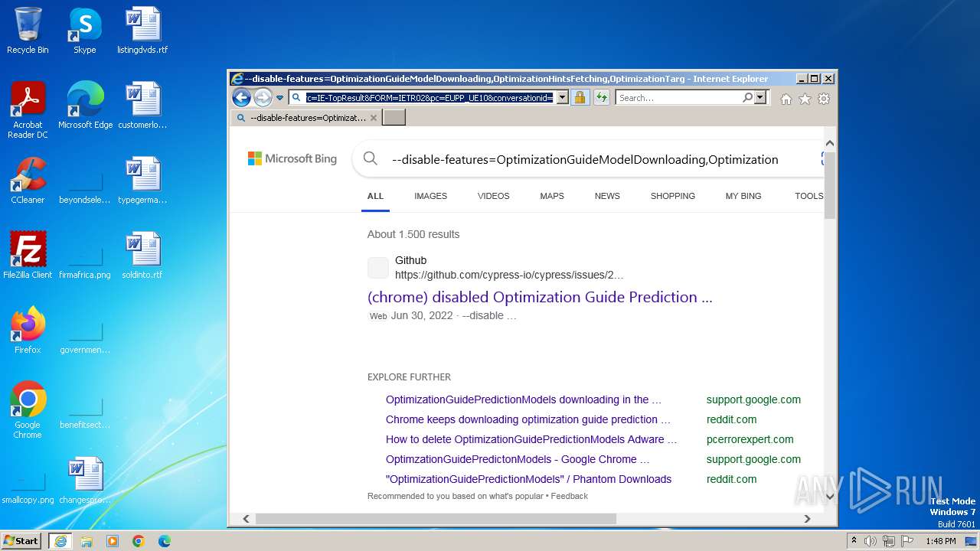Click the vertical scrollbar up arrow
980x551 pixels.
point(830,143)
